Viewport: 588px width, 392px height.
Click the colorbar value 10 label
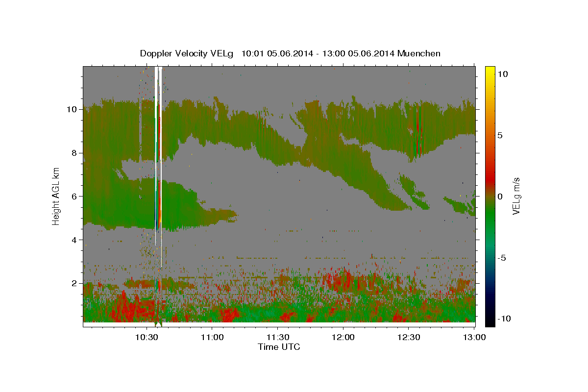502,74
